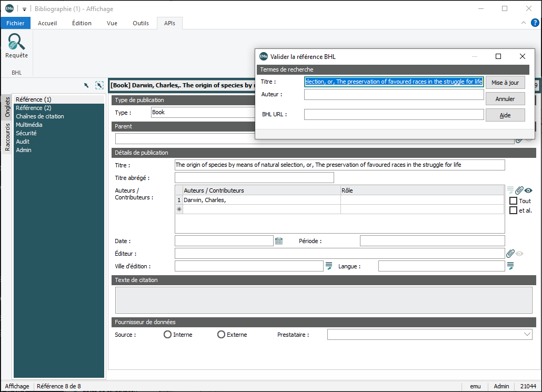The height and width of the screenshot is (392, 542).
Task: Open the blue Help question mark icon
Action: click(535, 23)
